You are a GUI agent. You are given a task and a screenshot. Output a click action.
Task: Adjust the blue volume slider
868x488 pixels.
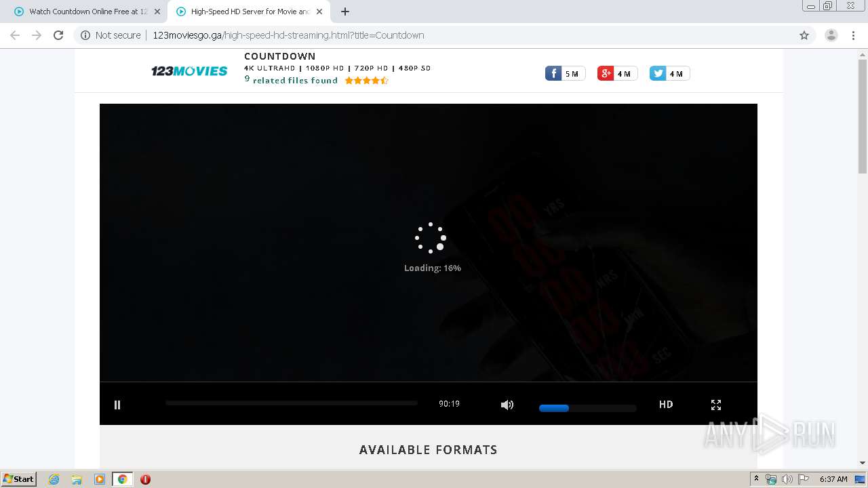point(587,408)
